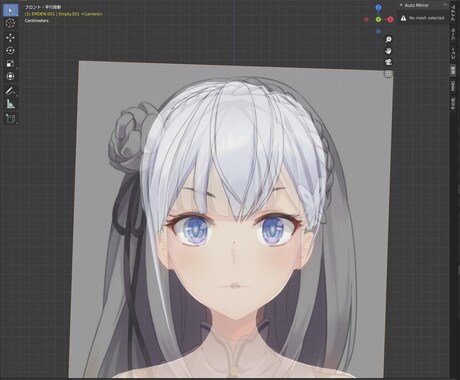Collapse the Auto Mirror panel triangle
The image size is (460, 380).
click(x=401, y=5)
